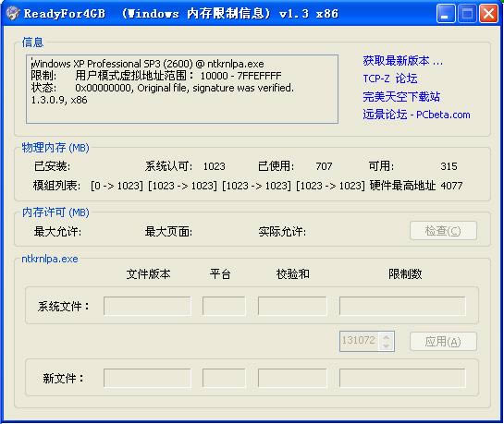Click the 平台 column header
The height and width of the screenshot is (424, 504).
pyautogui.click(x=220, y=274)
